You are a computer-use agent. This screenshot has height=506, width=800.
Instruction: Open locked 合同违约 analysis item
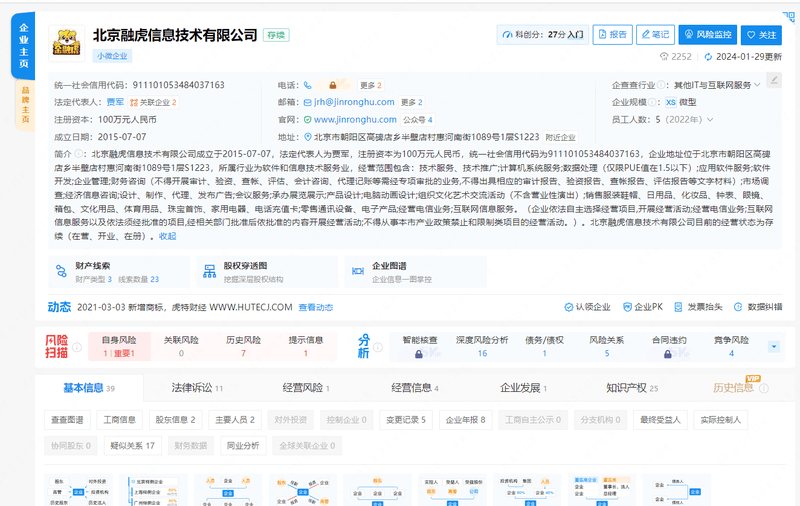pyautogui.click(x=669, y=346)
